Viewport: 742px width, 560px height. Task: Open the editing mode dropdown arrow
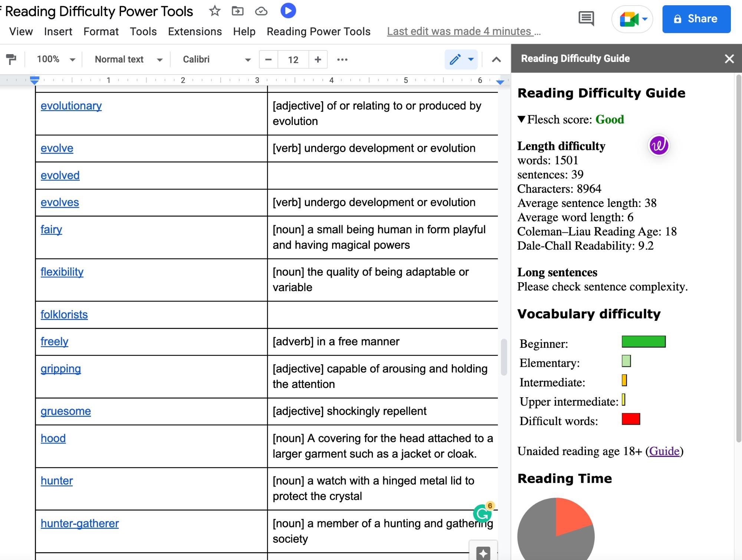(x=471, y=59)
